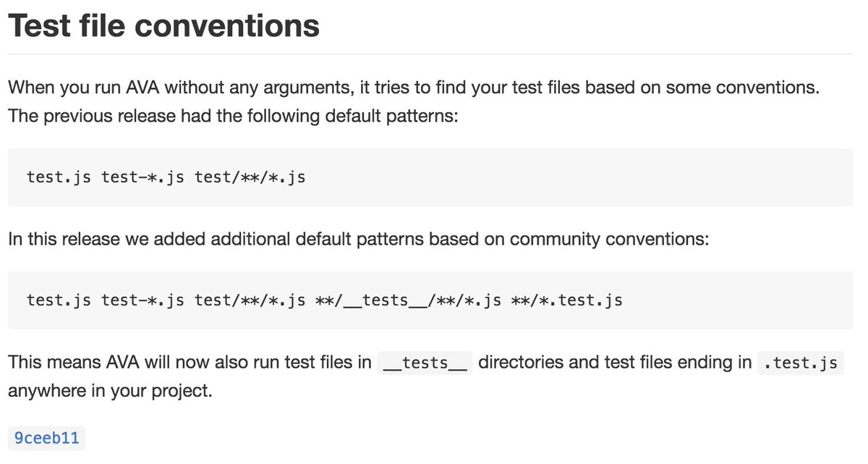Viewport: 868px width, 464px height.
Task: Click test-*.js in the first code block
Action: pos(142,177)
